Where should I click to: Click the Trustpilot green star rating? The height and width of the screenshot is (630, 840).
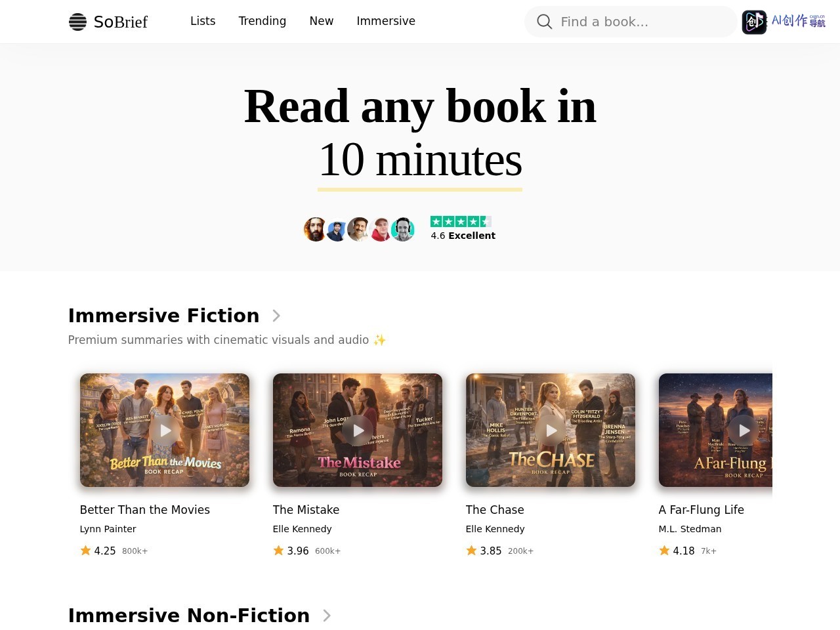461,222
